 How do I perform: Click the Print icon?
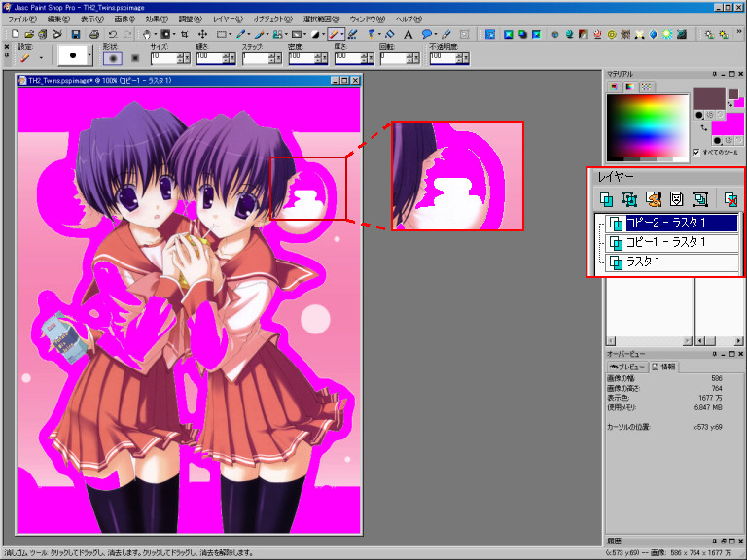click(x=94, y=34)
